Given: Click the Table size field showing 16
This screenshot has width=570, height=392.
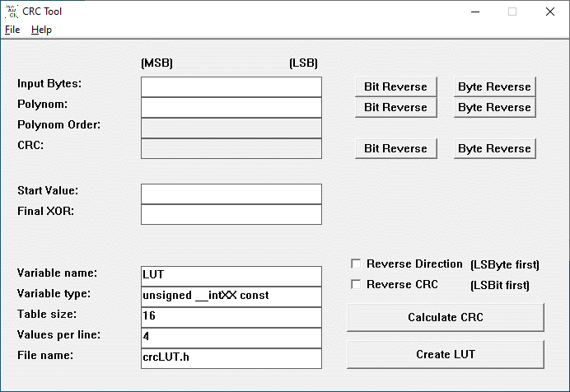Looking at the screenshot, I should pyautogui.click(x=231, y=317).
